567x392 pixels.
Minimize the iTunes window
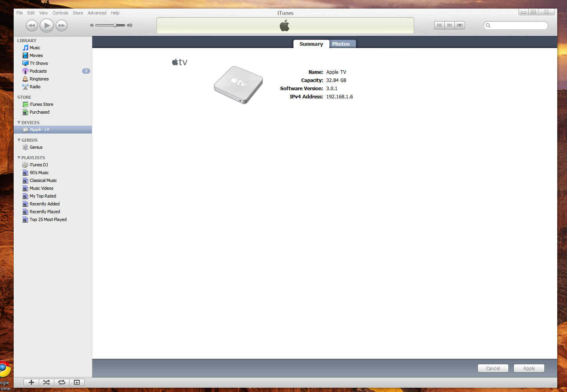point(524,12)
